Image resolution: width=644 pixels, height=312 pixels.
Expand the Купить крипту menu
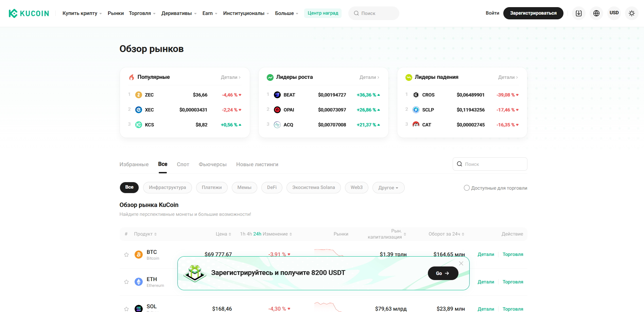point(82,13)
